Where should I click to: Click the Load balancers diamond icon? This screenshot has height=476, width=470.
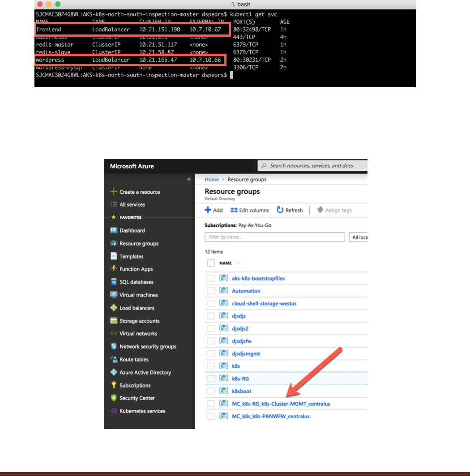coord(114,307)
